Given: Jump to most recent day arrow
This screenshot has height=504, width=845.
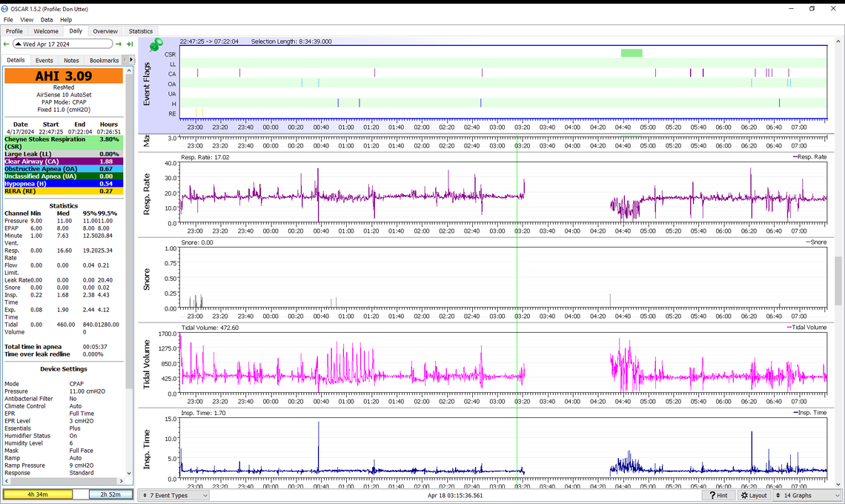Looking at the screenshot, I should pyautogui.click(x=130, y=44).
